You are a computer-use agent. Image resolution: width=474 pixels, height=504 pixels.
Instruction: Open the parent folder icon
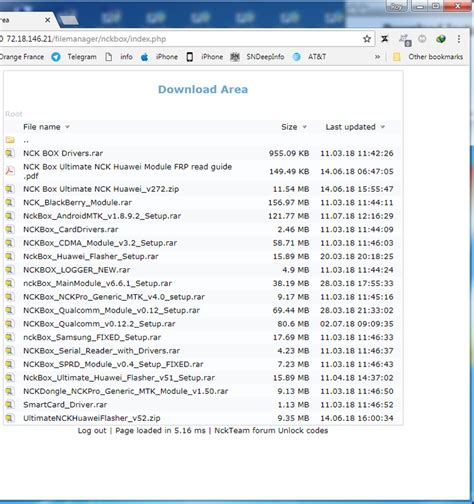pyautogui.click(x=10, y=140)
